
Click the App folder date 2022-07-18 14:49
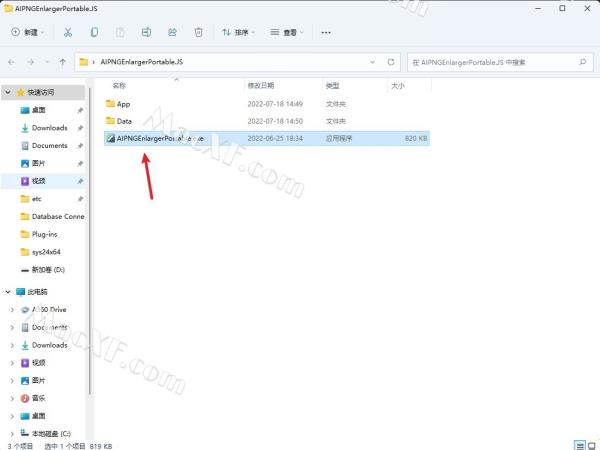click(x=275, y=104)
